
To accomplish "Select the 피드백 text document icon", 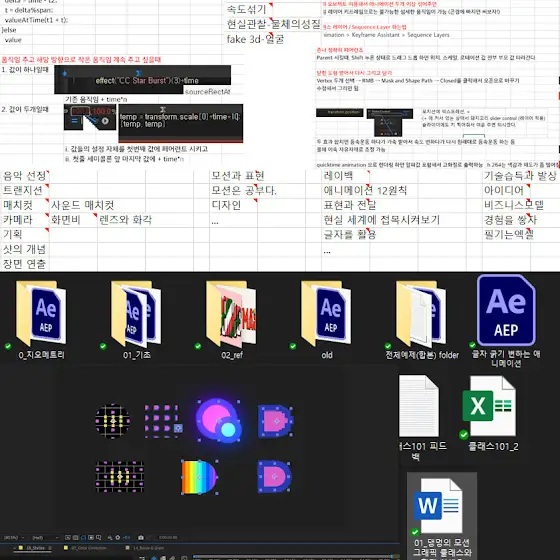I will pos(419,406).
